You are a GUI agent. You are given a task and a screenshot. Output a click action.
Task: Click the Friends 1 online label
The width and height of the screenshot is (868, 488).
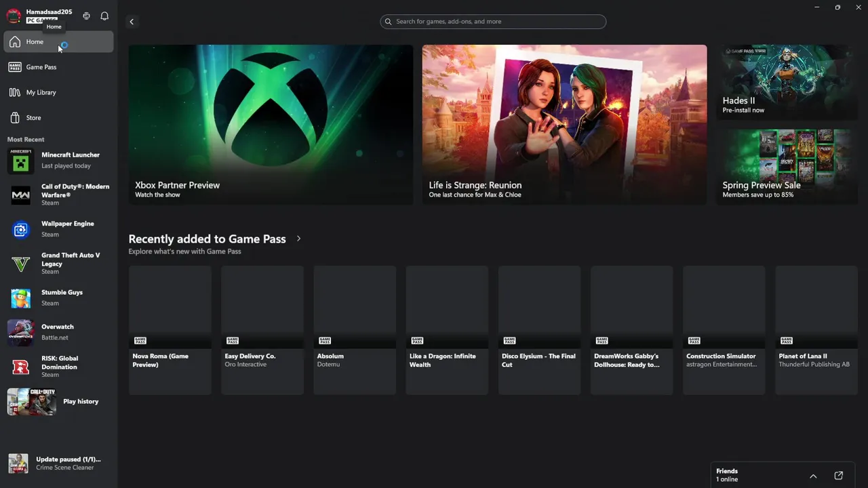pos(727,475)
